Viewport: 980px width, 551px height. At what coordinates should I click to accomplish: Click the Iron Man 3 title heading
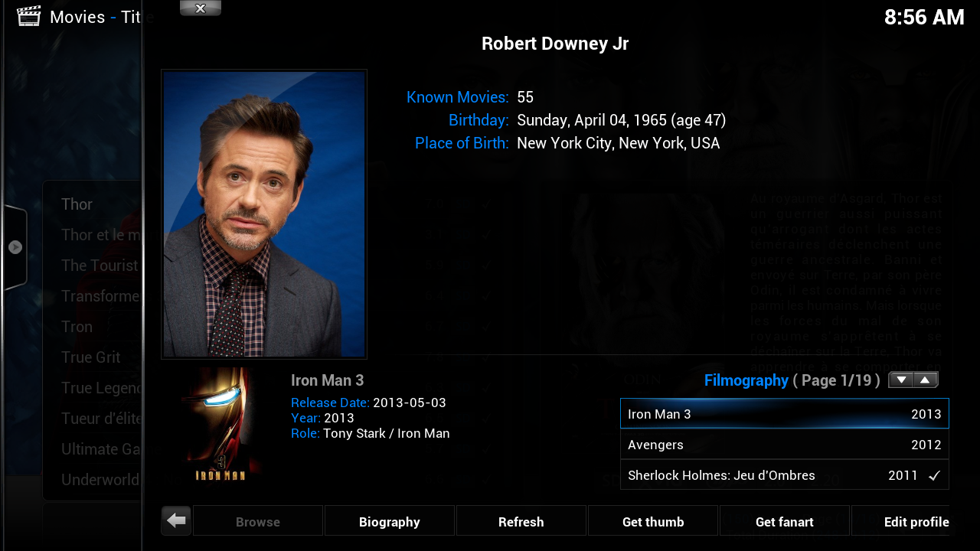(328, 380)
